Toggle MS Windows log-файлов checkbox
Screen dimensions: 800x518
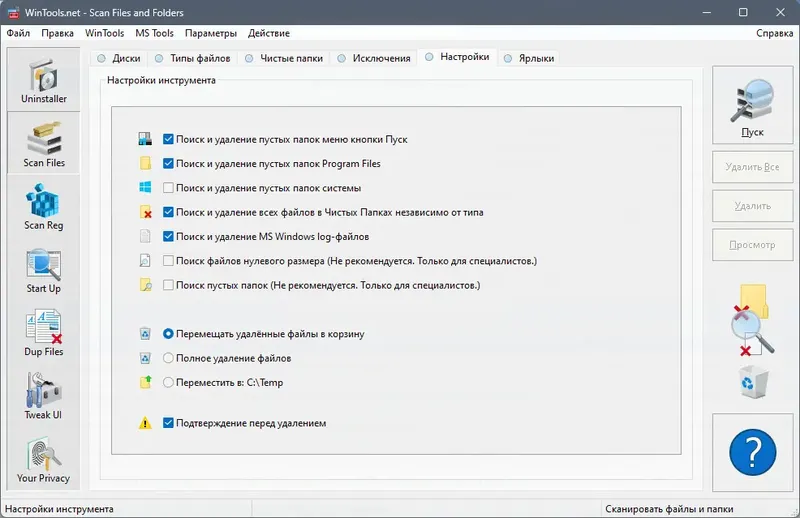168,236
